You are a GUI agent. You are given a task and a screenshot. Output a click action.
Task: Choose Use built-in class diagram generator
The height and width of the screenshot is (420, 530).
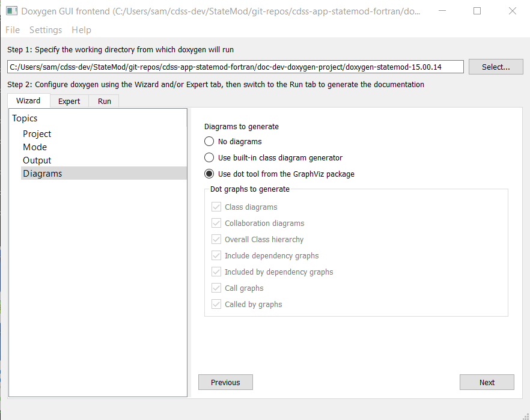tap(209, 157)
